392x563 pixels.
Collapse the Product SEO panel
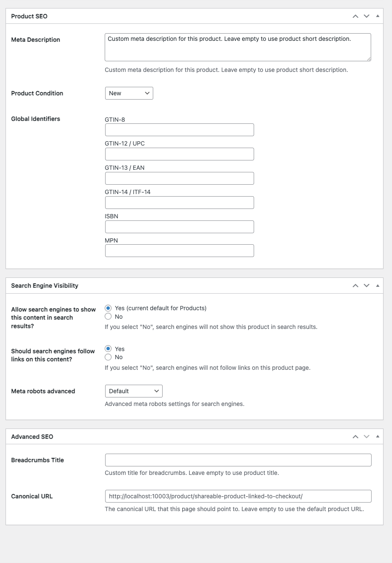(378, 16)
